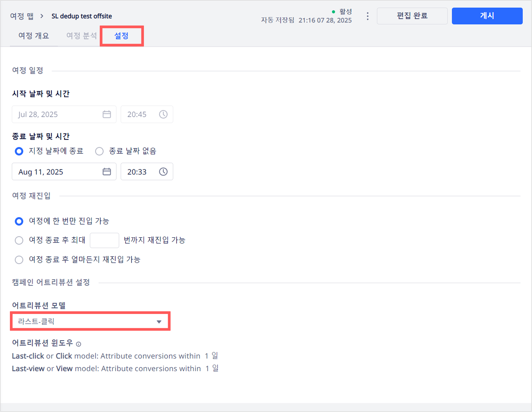Viewport: 532px width, 412px height.
Task: Click the Last-click attribution window text
Action: 115,356
